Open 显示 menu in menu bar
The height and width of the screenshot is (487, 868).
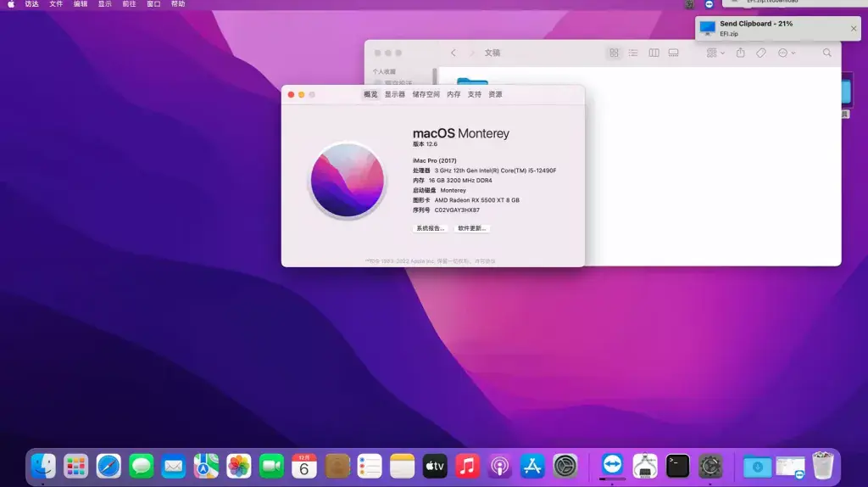click(x=104, y=4)
